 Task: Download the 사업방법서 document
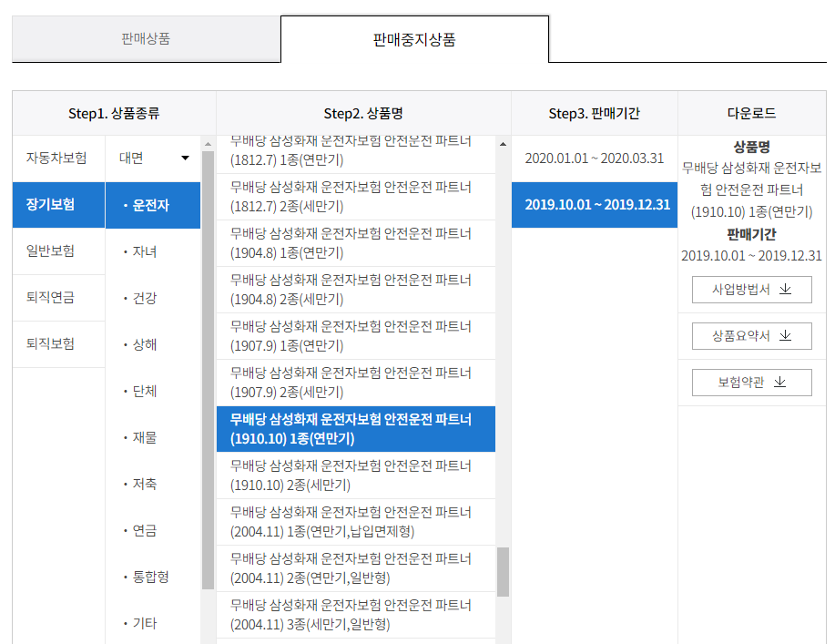(751, 290)
